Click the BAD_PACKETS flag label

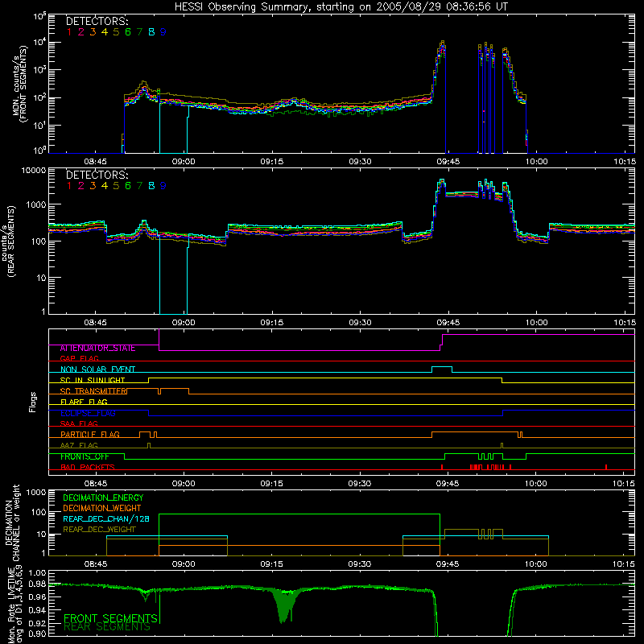point(88,467)
